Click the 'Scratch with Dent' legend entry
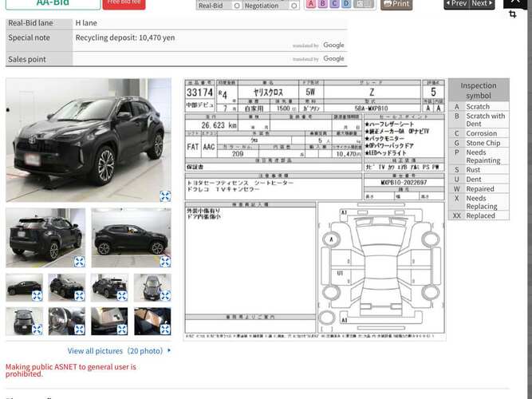This screenshot has width=532, height=399. coord(486,120)
